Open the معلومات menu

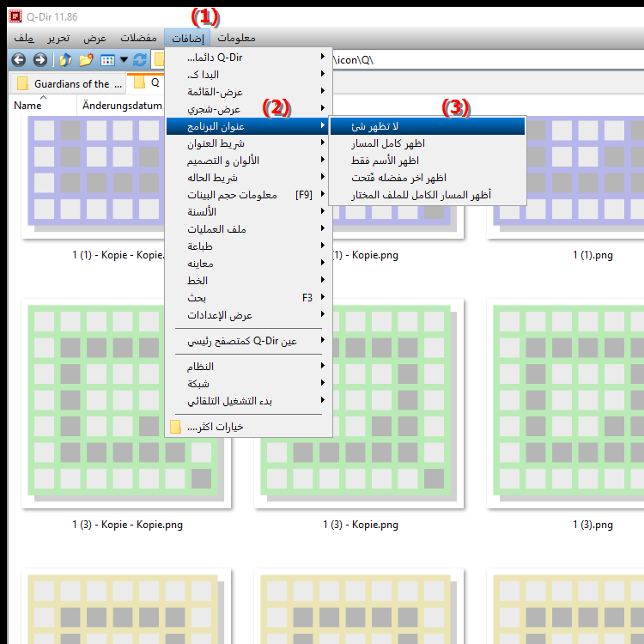[236, 38]
